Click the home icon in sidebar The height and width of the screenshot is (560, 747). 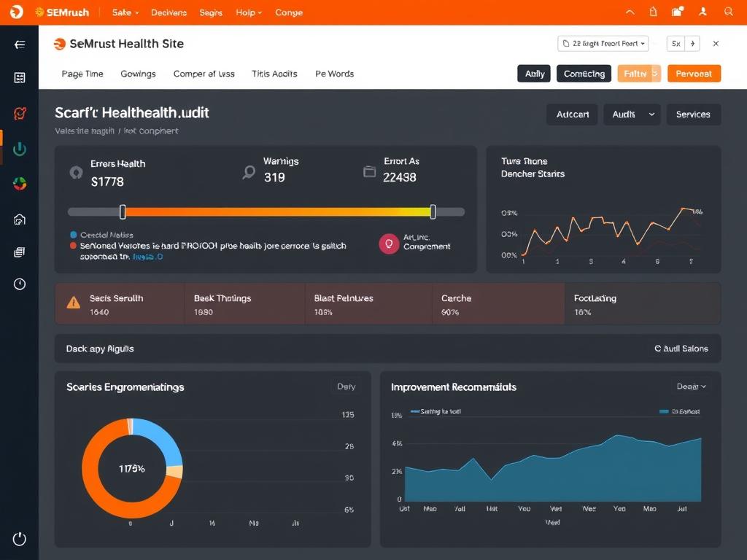(20, 219)
